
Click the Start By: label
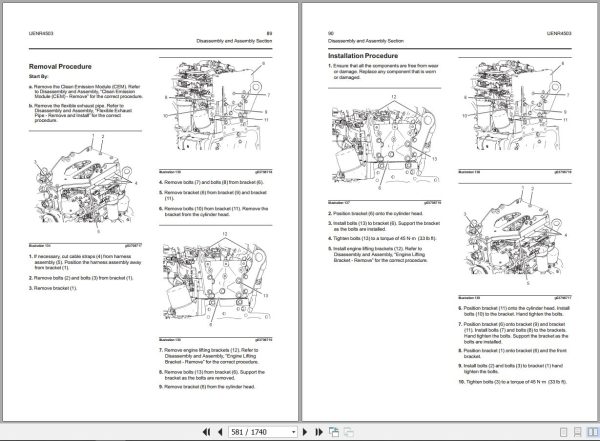38,77
